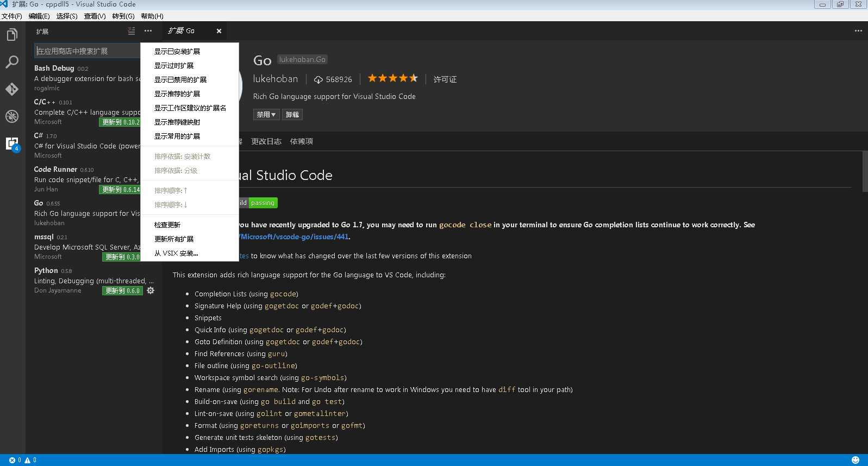Click the install count 568926

[x=333, y=79]
